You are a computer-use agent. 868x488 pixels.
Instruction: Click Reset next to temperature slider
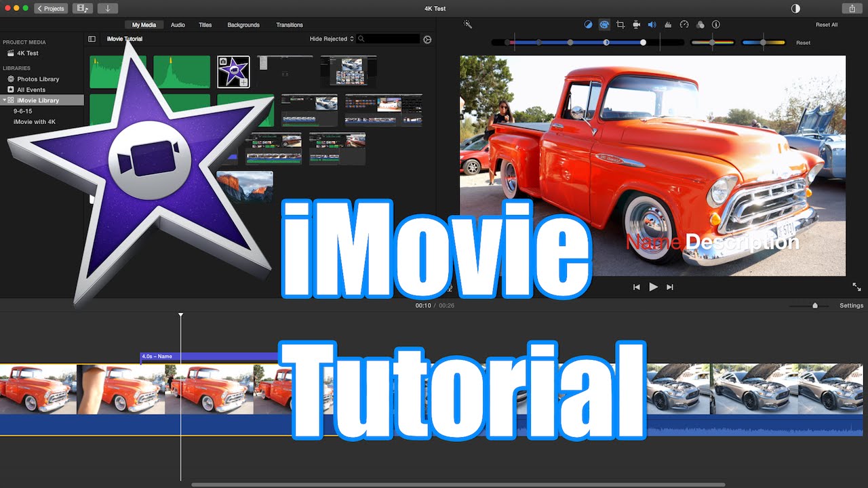[804, 43]
